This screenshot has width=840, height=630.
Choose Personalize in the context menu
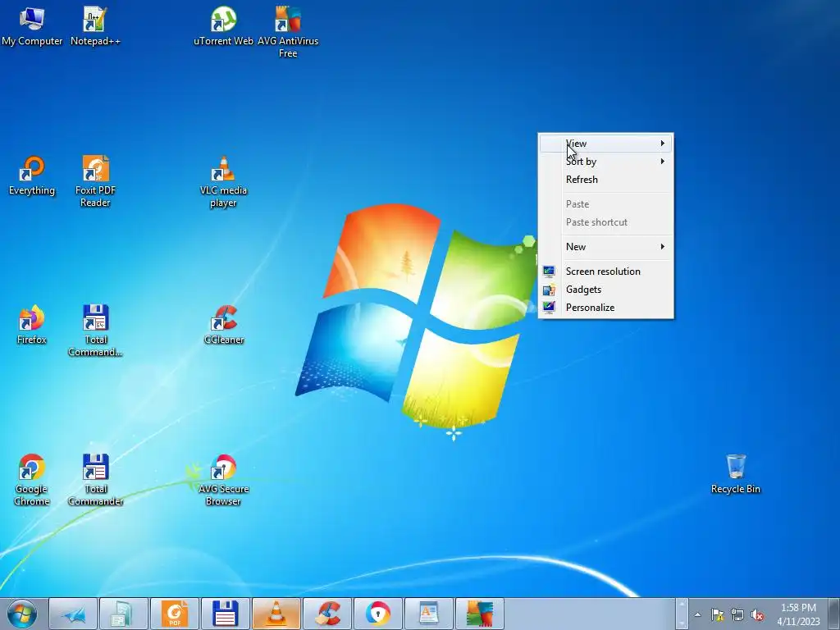coord(606,308)
